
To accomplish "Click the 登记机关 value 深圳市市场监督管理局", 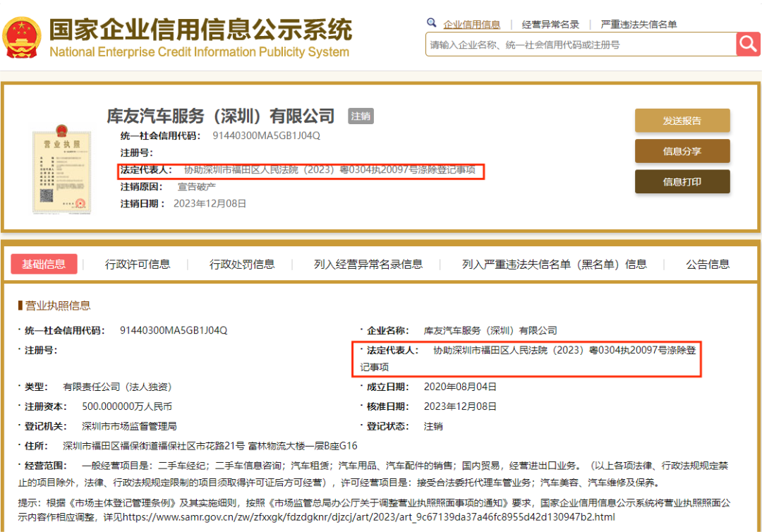I will [x=129, y=426].
